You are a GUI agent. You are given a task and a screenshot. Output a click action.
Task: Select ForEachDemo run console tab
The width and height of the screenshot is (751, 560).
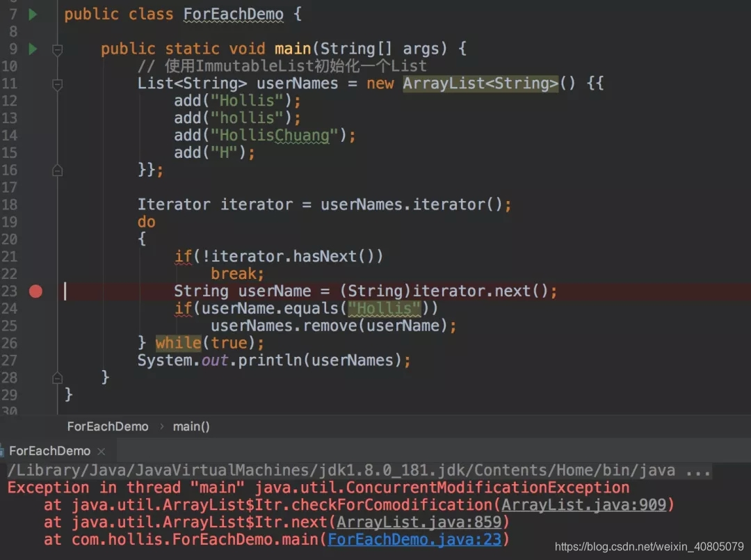(50, 451)
